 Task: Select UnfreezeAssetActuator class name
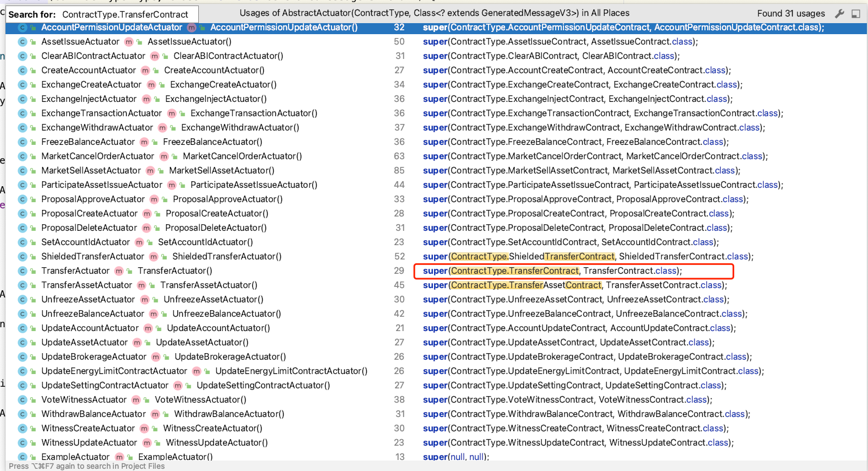coord(88,299)
